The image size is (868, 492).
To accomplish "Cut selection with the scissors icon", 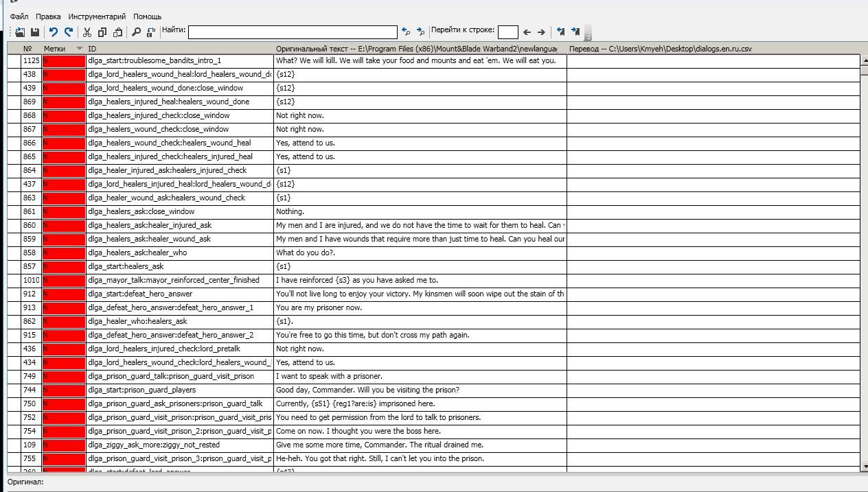I will (87, 32).
